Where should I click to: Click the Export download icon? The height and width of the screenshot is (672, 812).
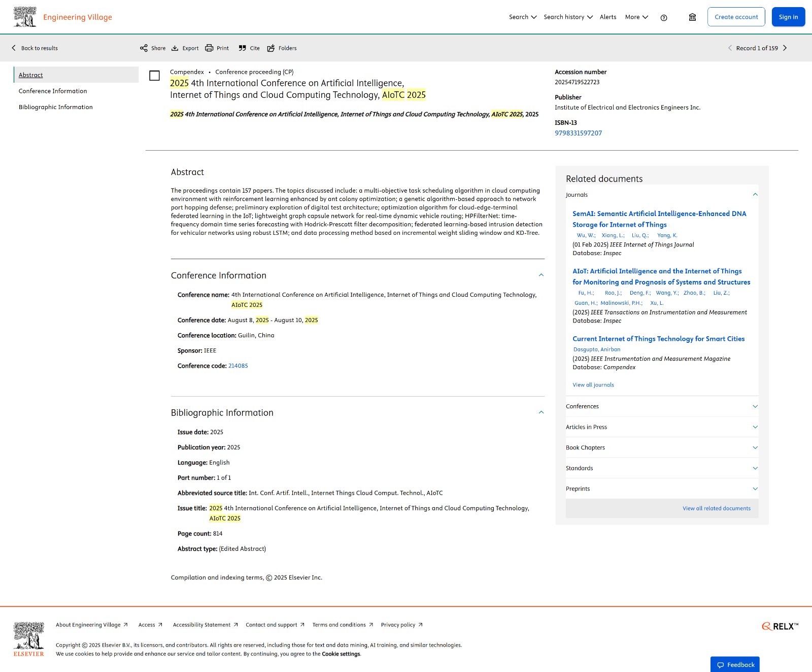click(x=175, y=48)
